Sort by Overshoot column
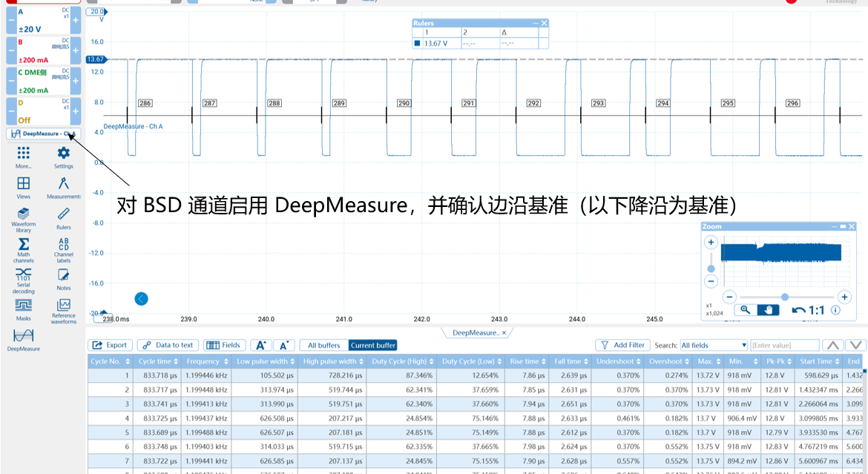 [669, 361]
